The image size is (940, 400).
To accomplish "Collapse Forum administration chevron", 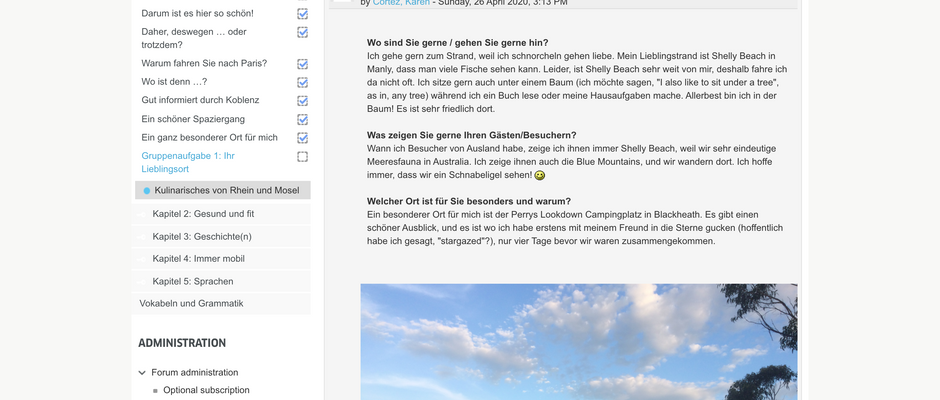I will tap(142, 372).
